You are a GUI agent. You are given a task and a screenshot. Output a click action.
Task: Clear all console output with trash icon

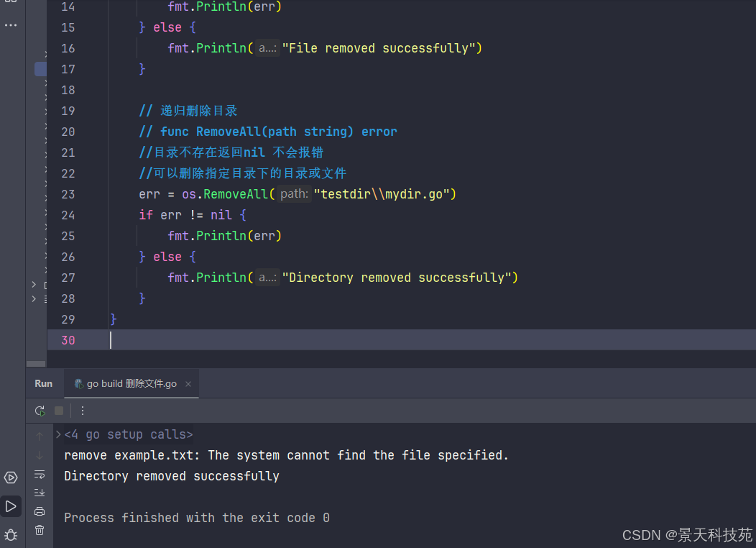point(40,530)
